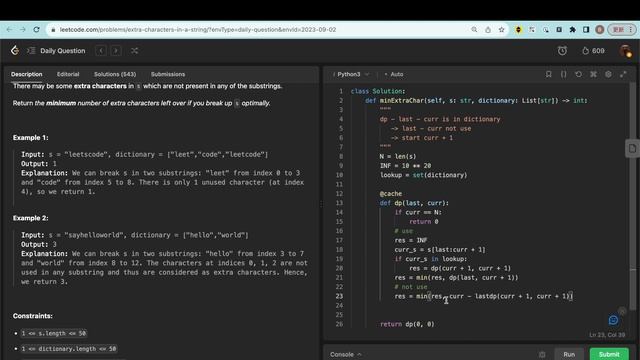640x360 pixels.
Task: Bookmark the code with editor bookmark icon
Action: point(549,74)
